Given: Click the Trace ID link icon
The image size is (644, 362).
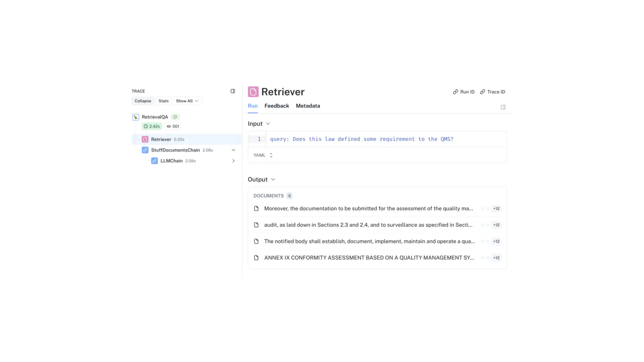Looking at the screenshot, I should pyautogui.click(x=483, y=92).
